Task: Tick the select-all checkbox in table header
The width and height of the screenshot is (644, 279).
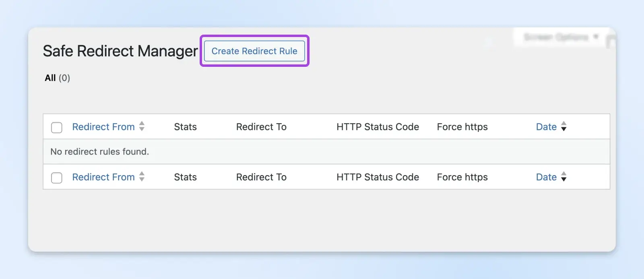Action: (x=57, y=128)
